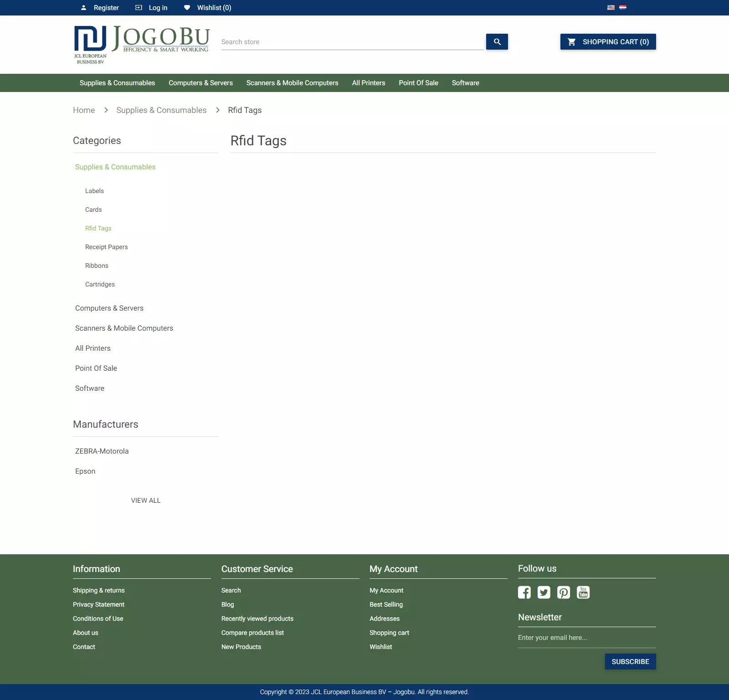
Task: Open the Twitter social icon
Action: tap(544, 592)
